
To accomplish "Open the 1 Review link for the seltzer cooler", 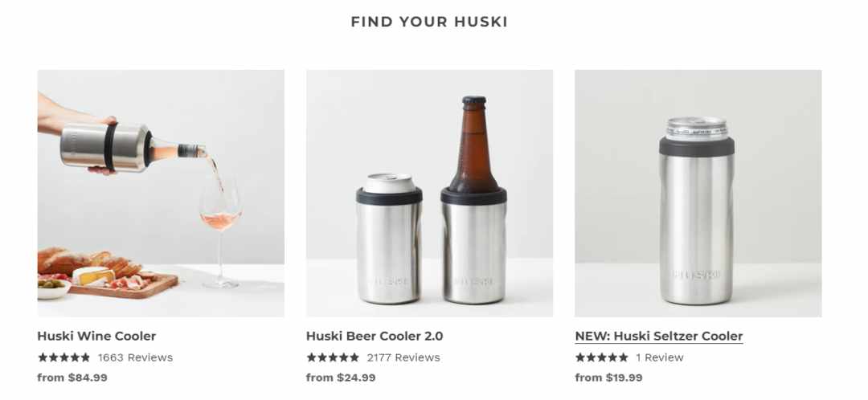I will click(660, 357).
